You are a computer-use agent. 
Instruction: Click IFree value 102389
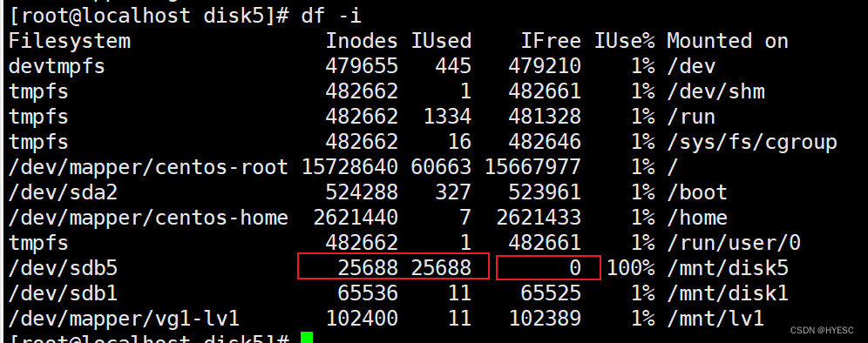tap(545, 319)
